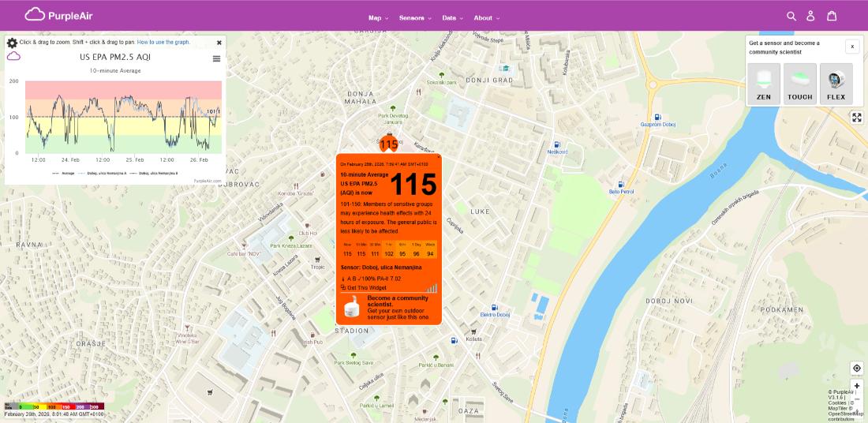Expand the Data dropdown menu
This screenshot has height=423, width=868.
point(453,18)
